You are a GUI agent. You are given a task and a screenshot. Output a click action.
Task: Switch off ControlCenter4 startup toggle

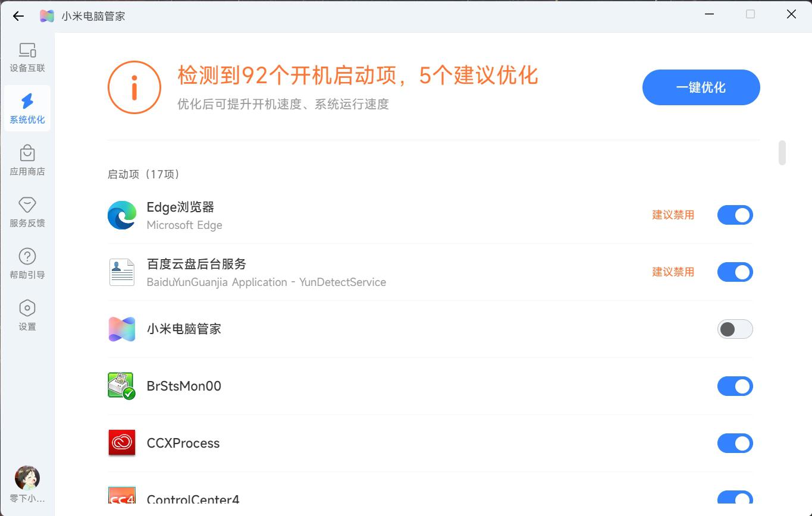point(735,498)
